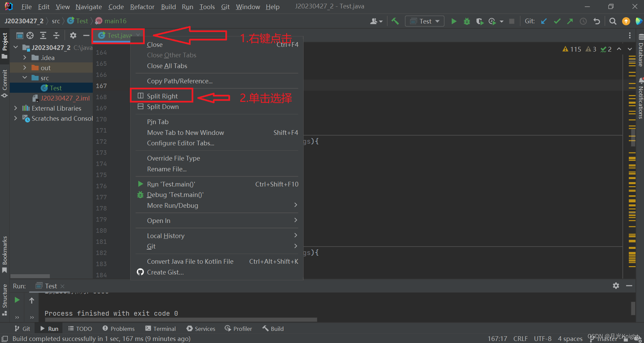Open the Build tool window

(x=273, y=328)
